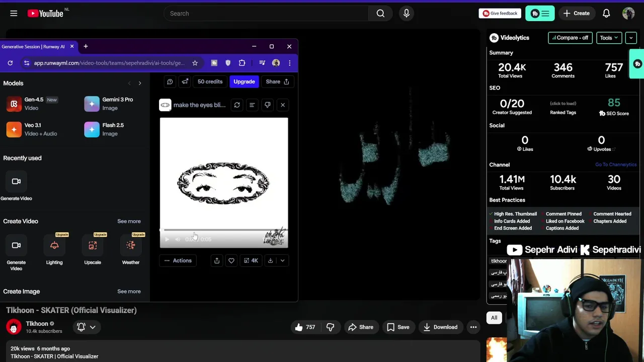
Task: Regenerate the 'make the eyes bli...' output
Action: [237, 105]
